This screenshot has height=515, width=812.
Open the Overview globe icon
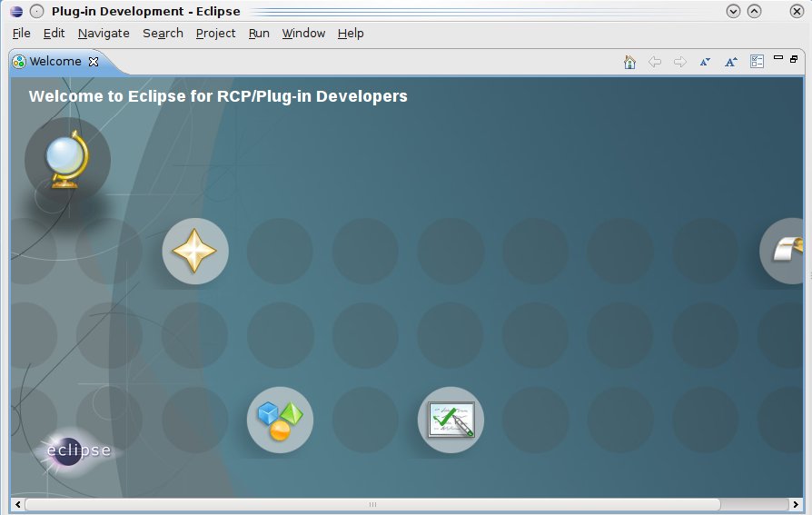pos(67,160)
